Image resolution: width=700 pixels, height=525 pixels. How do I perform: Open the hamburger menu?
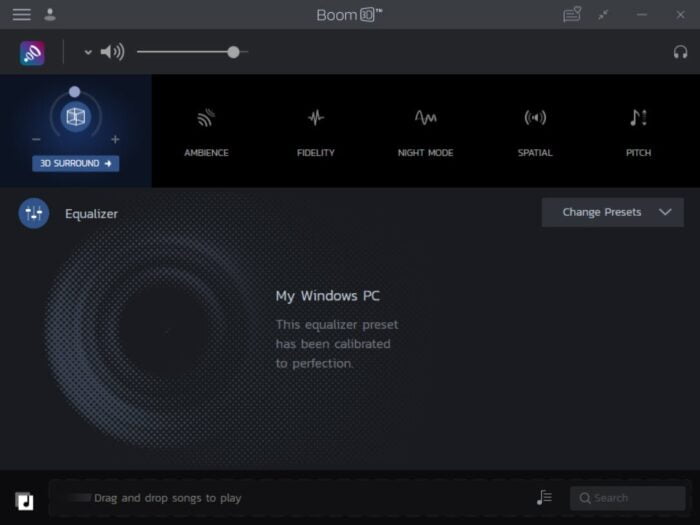point(21,15)
